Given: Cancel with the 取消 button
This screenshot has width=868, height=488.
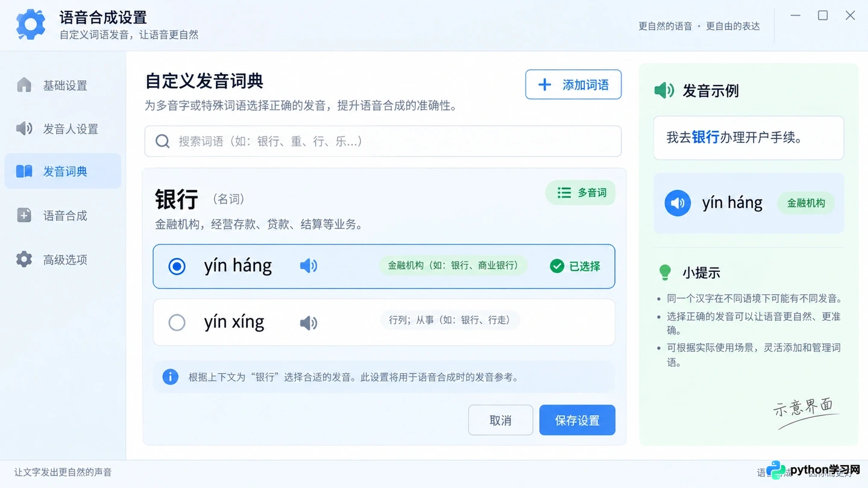Looking at the screenshot, I should tap(500, 420).
